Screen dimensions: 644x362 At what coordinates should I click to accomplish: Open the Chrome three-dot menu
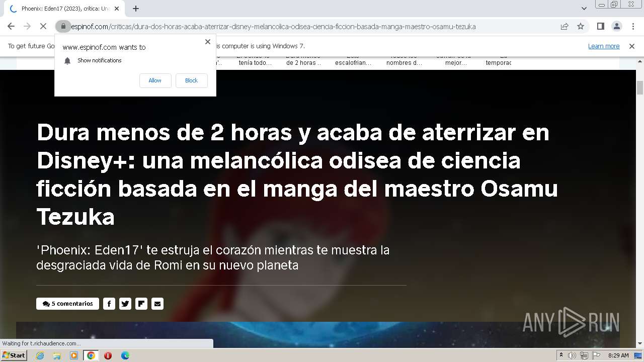point(633,26)
